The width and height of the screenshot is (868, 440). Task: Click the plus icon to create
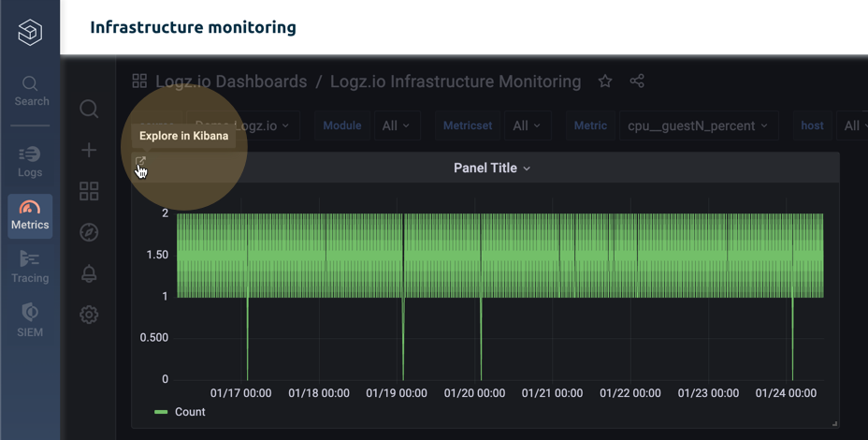[89, 150]
